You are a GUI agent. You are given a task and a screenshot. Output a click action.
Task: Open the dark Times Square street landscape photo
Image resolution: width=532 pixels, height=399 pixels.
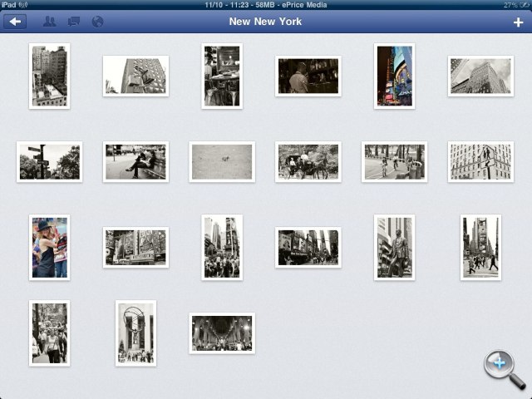click(x=308, y=248)
